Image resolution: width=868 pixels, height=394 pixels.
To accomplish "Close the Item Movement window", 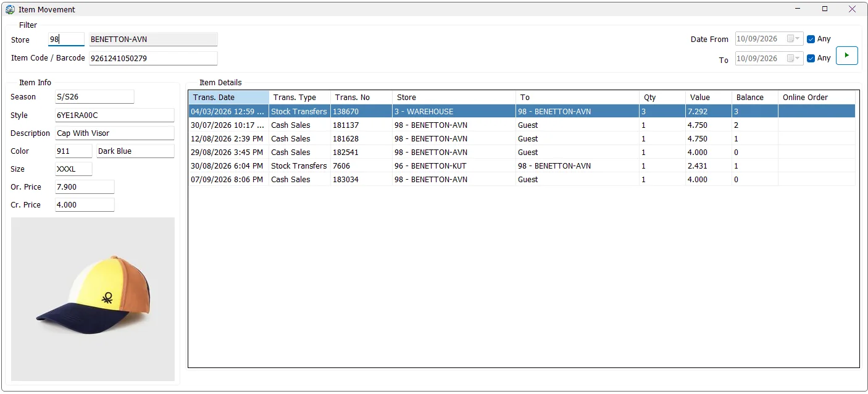I will 853,9.
